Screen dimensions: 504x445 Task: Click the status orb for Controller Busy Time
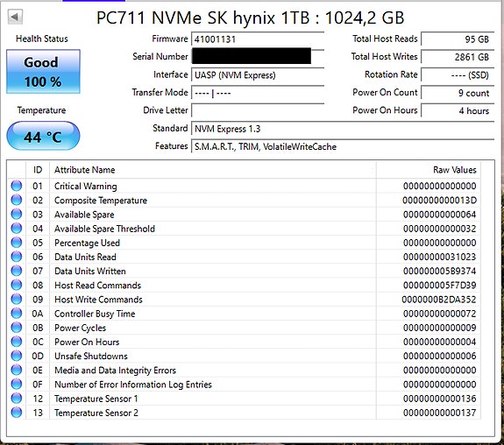(17, 314)
